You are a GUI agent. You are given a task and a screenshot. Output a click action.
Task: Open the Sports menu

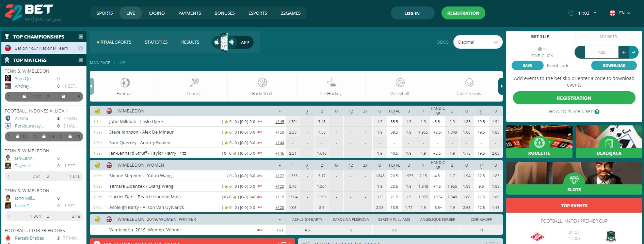104,13
